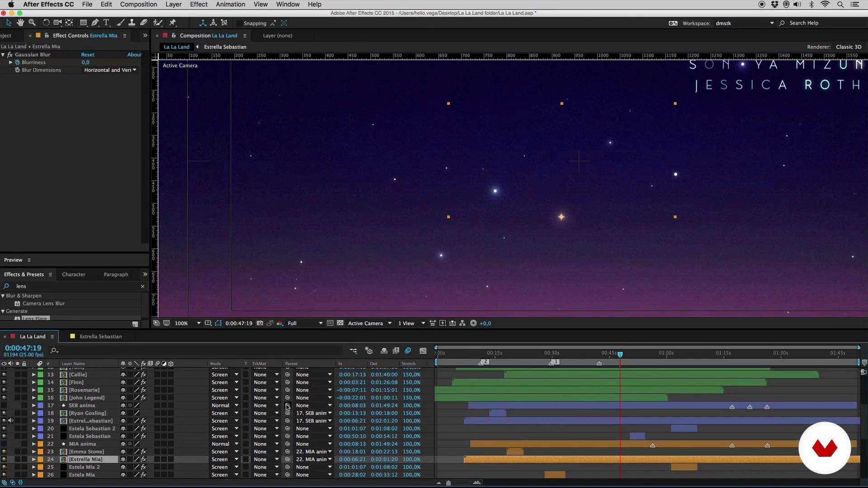Click the green label swatch of Callie layer
The width and height of the screenshot is (868, 488).
click(40, 375)
